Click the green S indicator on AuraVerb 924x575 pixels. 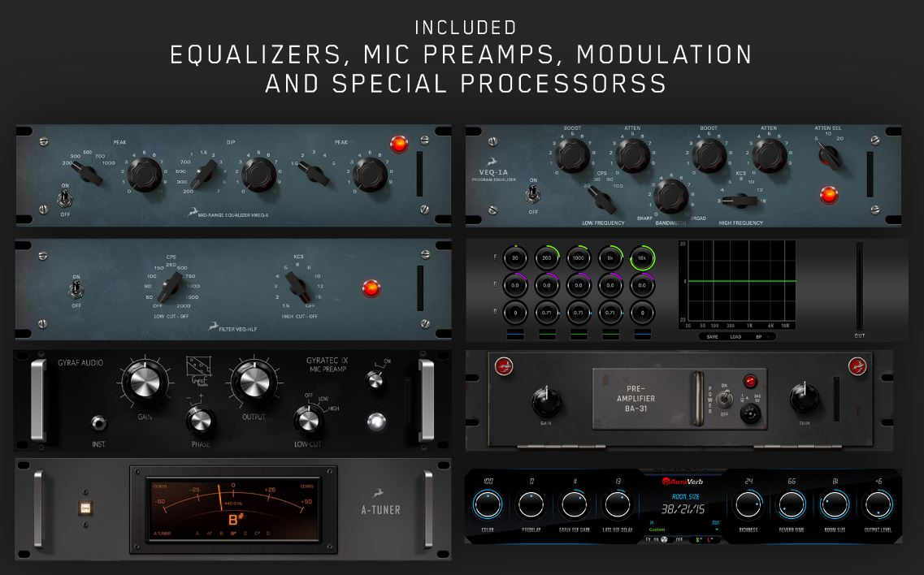[698, 539]
